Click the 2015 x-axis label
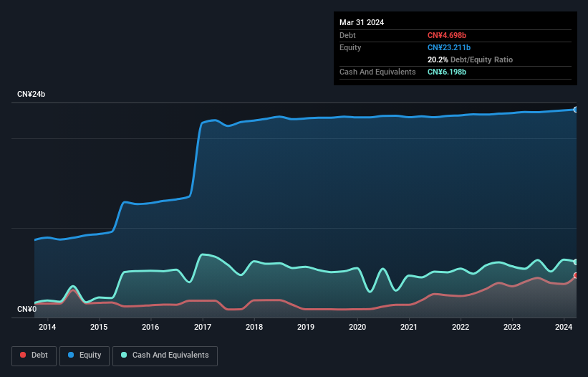Image resolution: width=588 pixels, height=377 pixels. (x=99, y=327)
